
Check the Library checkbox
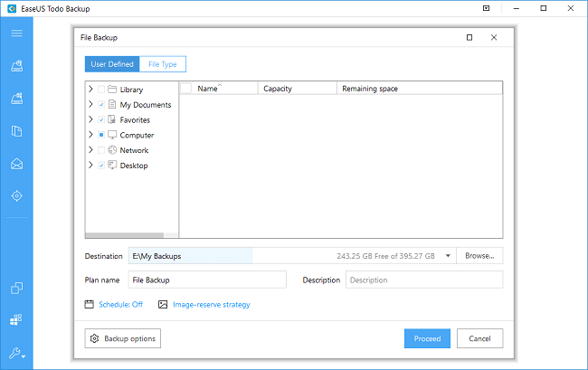point(100,90)
